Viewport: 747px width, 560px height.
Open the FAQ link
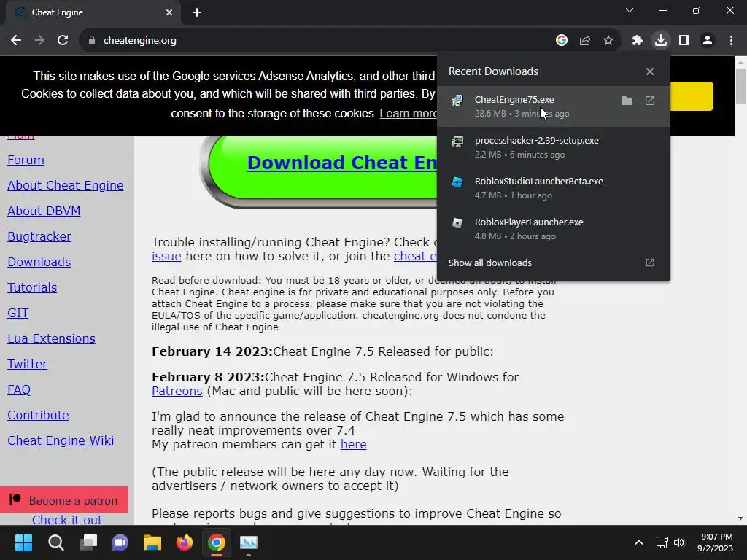click(x=19, y=389)
